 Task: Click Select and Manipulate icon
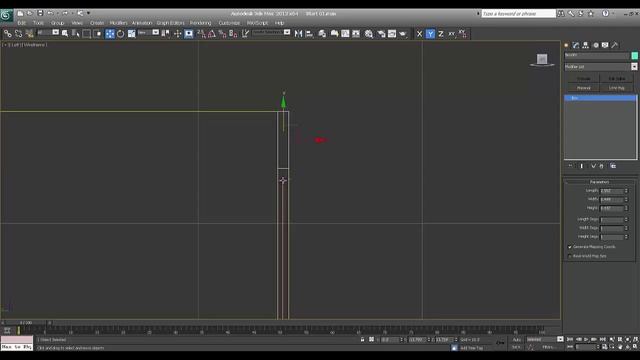(178, 34)
